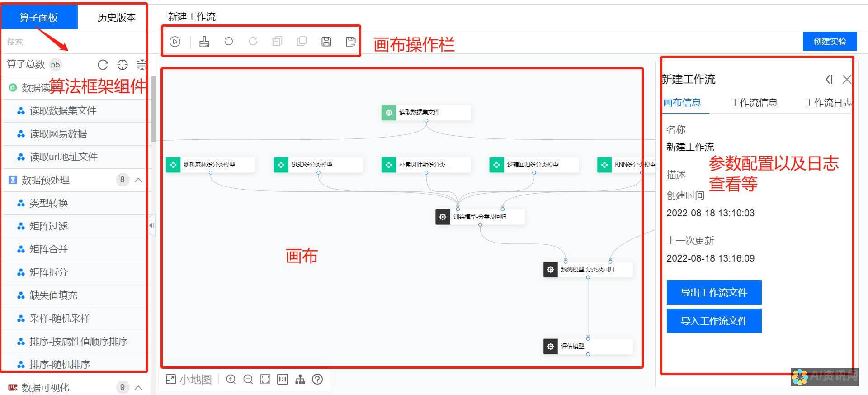Click the copy nodes icon in toolbar
This screenshot has height=395, width=868.
click(x=277, y=42)
